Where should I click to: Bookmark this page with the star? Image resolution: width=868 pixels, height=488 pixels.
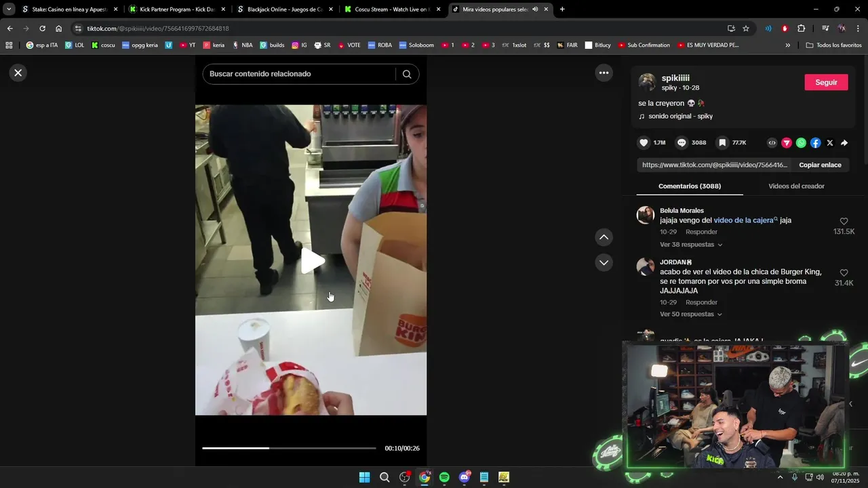746,28
